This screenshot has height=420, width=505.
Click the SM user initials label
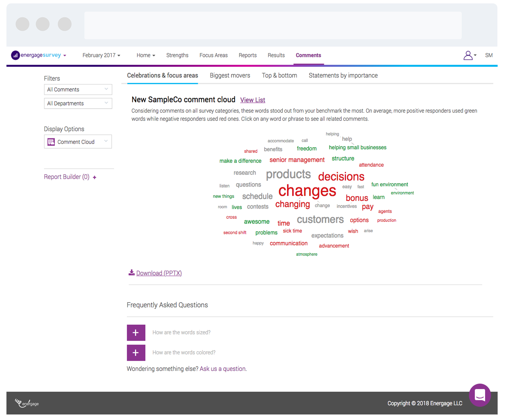489,55
